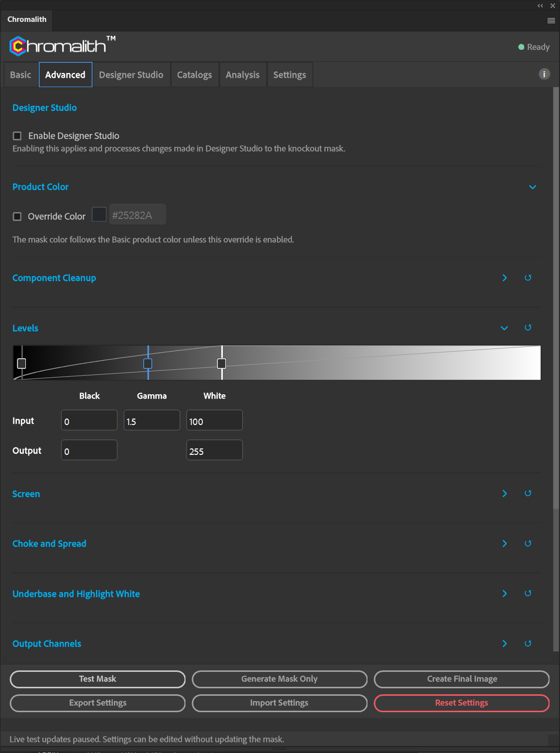Screen dimensions: 560x753
Task: Click the Output Channels heading text
Action: pos(47,644)
